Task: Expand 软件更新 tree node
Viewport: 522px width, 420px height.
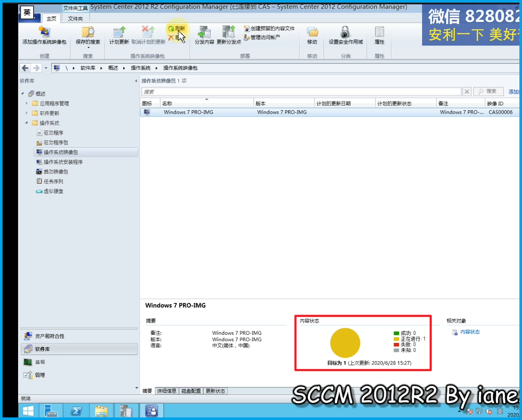Action: click(27, 113)
